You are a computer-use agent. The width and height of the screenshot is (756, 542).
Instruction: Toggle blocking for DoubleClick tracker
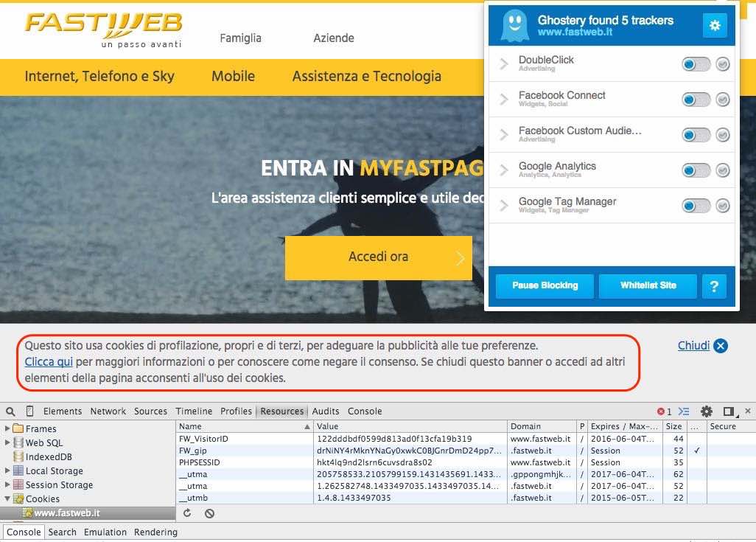(x=696, y=64)
